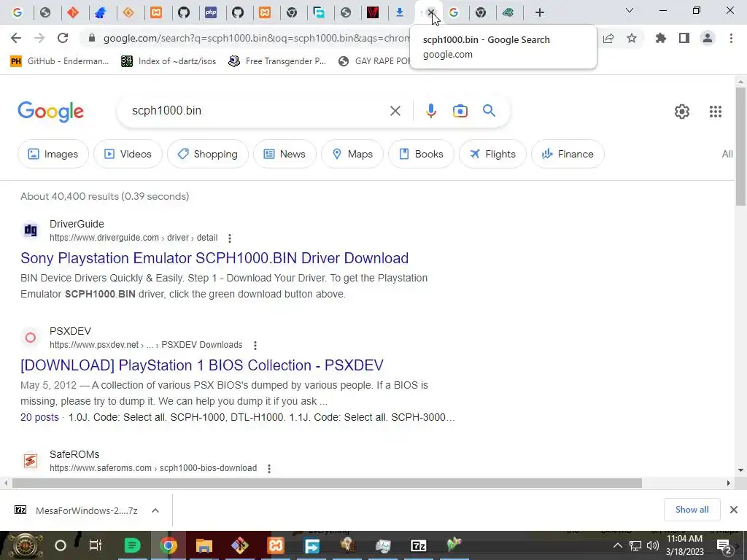The height and width of the screenshot is (560, 747).
Task: Open a new tab
Action: (x=539, y=12)
